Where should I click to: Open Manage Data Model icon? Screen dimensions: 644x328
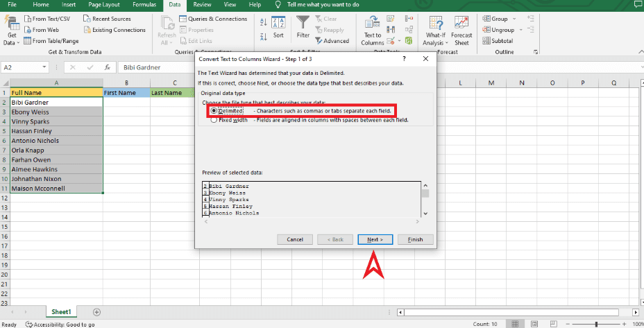coord(409,41)
